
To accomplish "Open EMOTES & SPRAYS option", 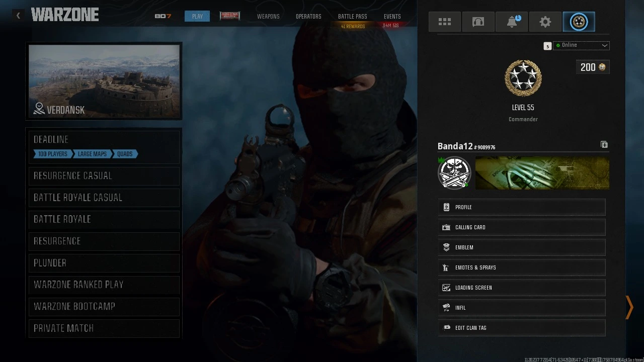I will coord(522,267).
